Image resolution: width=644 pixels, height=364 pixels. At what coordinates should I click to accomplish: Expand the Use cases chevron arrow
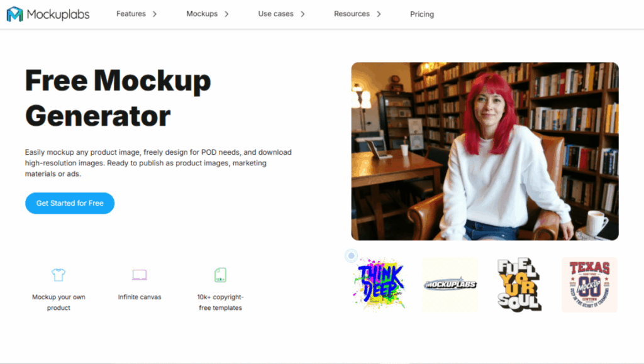click(x=303, y=14)
